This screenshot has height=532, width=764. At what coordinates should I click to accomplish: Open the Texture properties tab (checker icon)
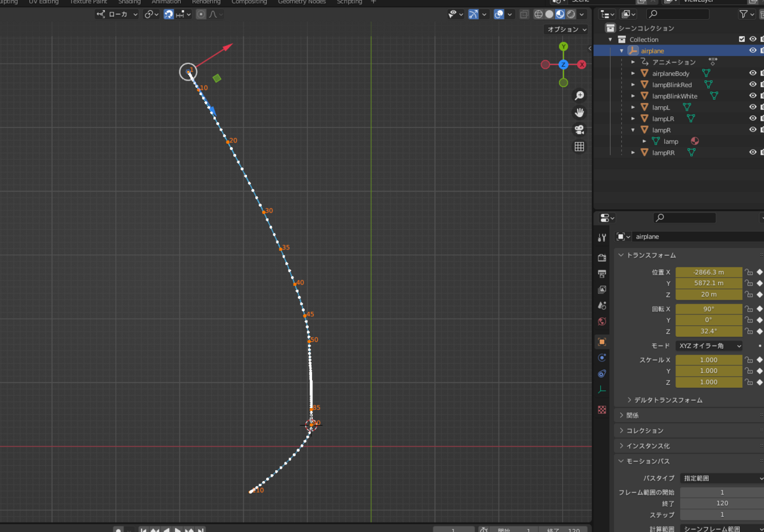coord(602,410)
